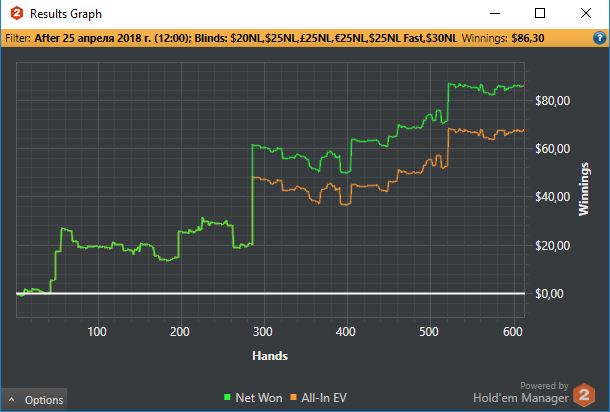Expand the Options panel
Image resolution: width=610 pixels, height=412 pixels.
pyautogui.click(x=36, y=400)
